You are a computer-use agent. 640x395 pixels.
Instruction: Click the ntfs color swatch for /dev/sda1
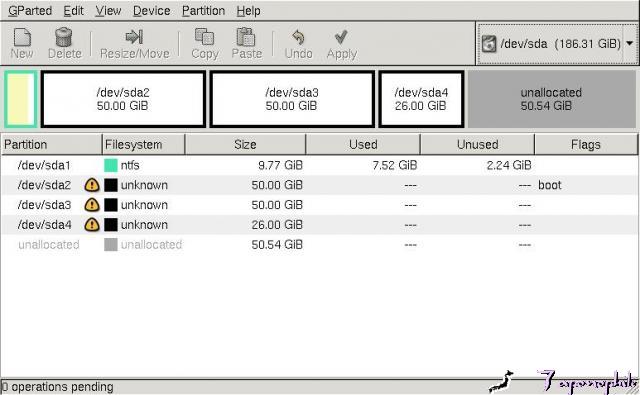(111, 165)
